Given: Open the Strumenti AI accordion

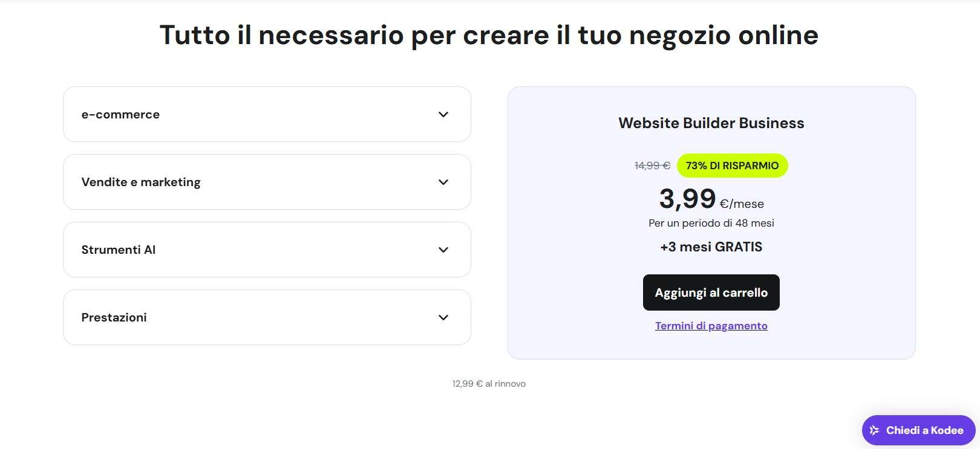Looking at the screenshot, I should [119, 250].
